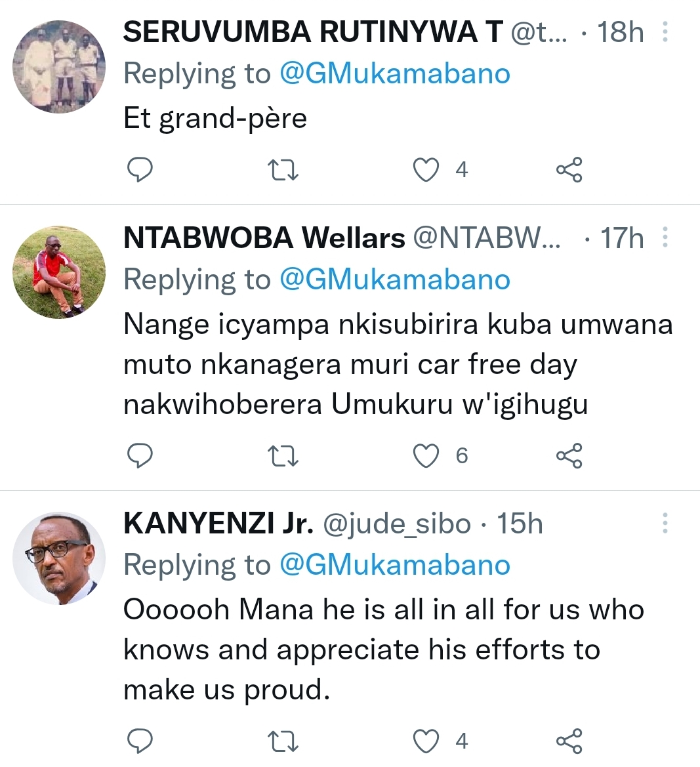700x767 pixels.
Task: Open more options for SERUVUMBA's tweet
Action: point(665,31)
